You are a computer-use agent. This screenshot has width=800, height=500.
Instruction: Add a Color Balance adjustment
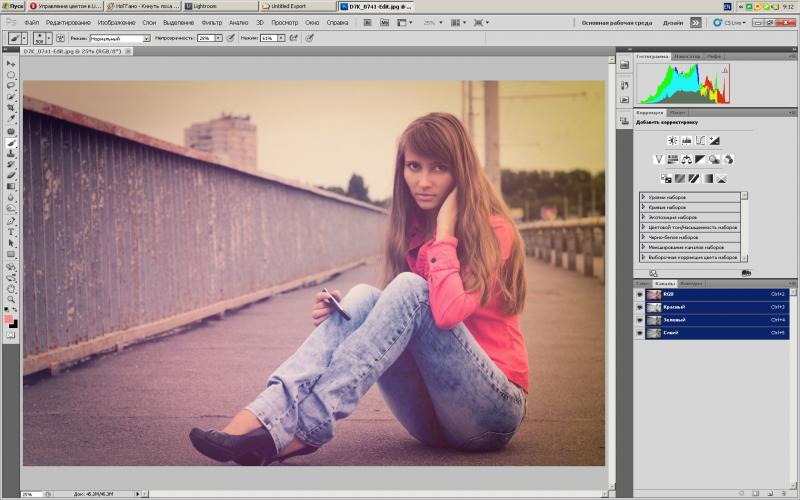(x=686, y=160)
